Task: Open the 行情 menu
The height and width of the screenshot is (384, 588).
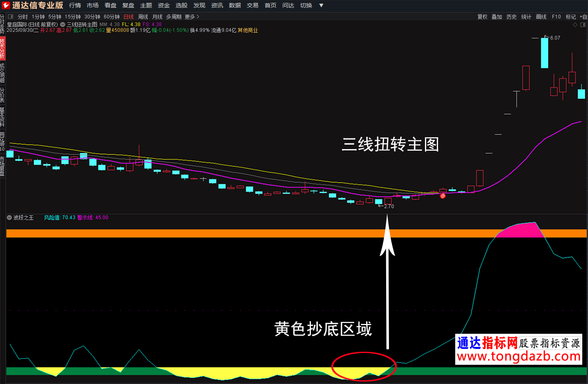Action: pyautogui.click(x=75, y=5)
